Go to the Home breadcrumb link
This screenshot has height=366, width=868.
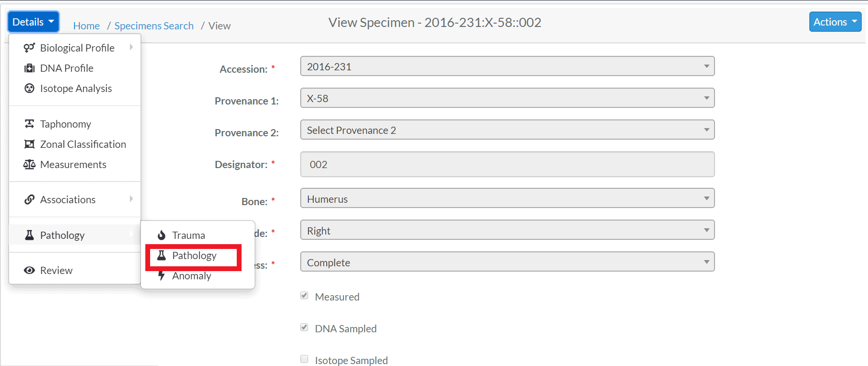87,26
